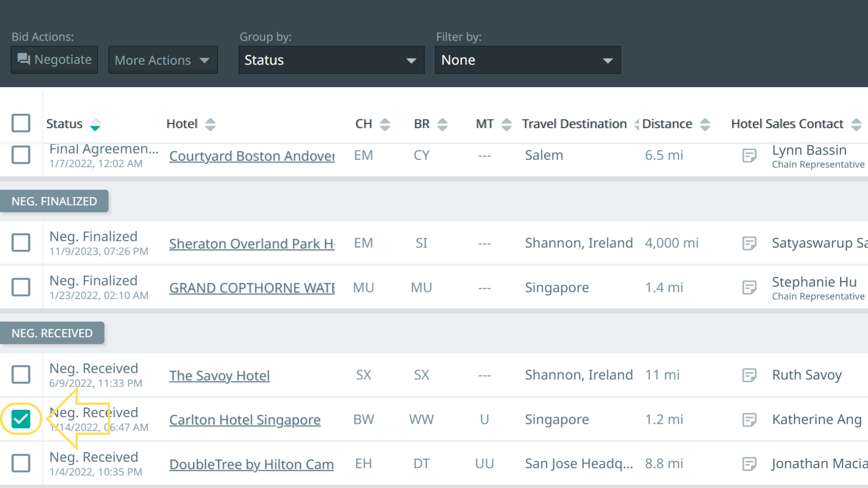Viewport: 868px width, 488px height.
Task: Click the note icon beside Lynn Bassin
Action: pyautogui.click(x=749, y=156)
